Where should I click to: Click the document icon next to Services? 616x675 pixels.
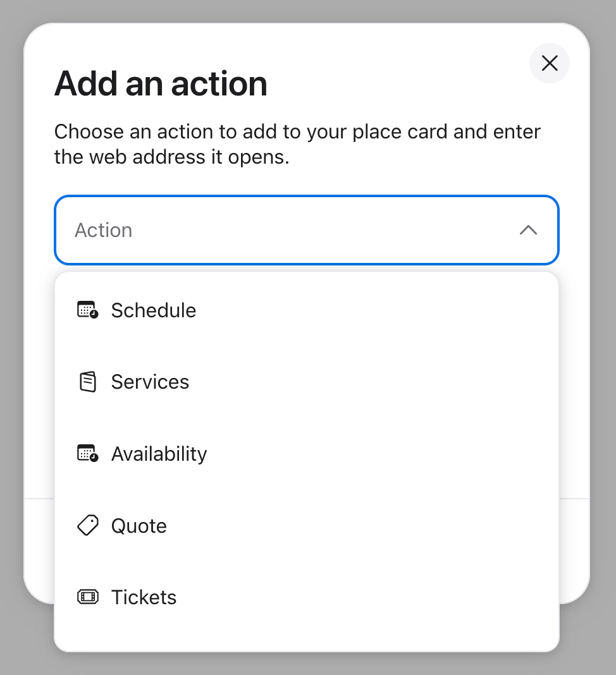(88, 382)
